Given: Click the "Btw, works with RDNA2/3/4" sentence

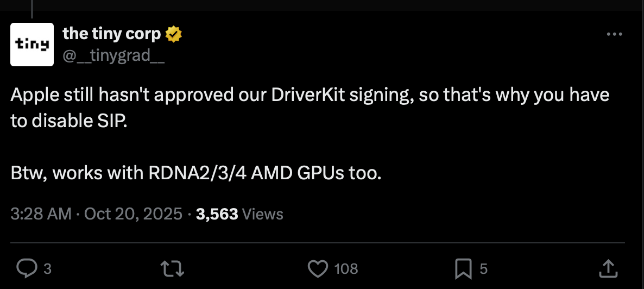Looking at the screenshot, I should pos(196,173).
